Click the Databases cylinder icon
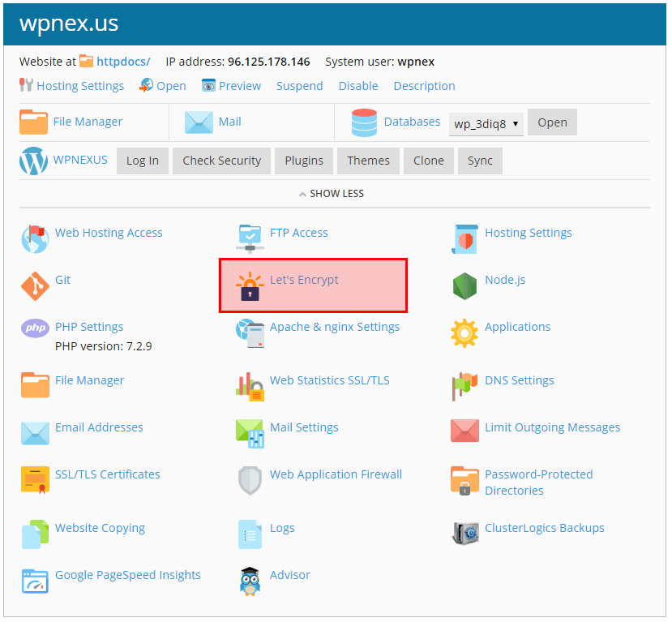This screenshot has width=672, height=622. 364,123
